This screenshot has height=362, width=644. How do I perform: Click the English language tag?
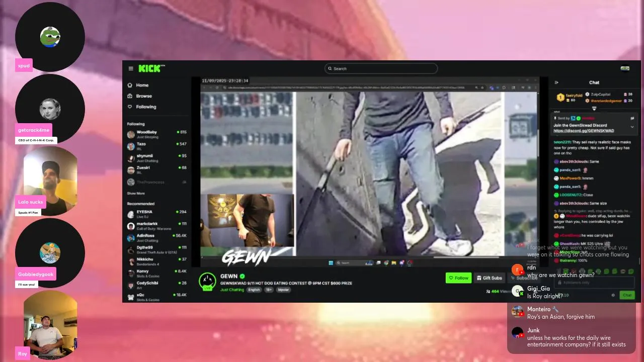click(254, 290)
